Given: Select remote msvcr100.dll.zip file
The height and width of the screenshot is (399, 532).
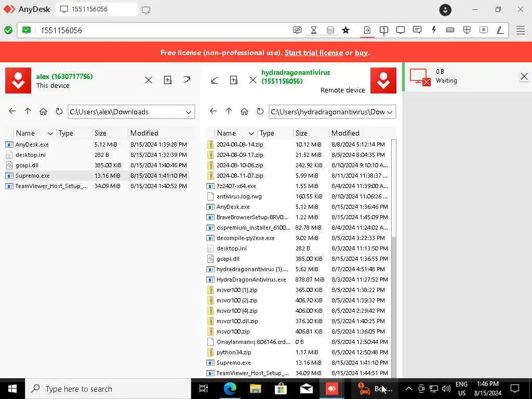Looking at the screenshot, I should (x=298, y=321).
